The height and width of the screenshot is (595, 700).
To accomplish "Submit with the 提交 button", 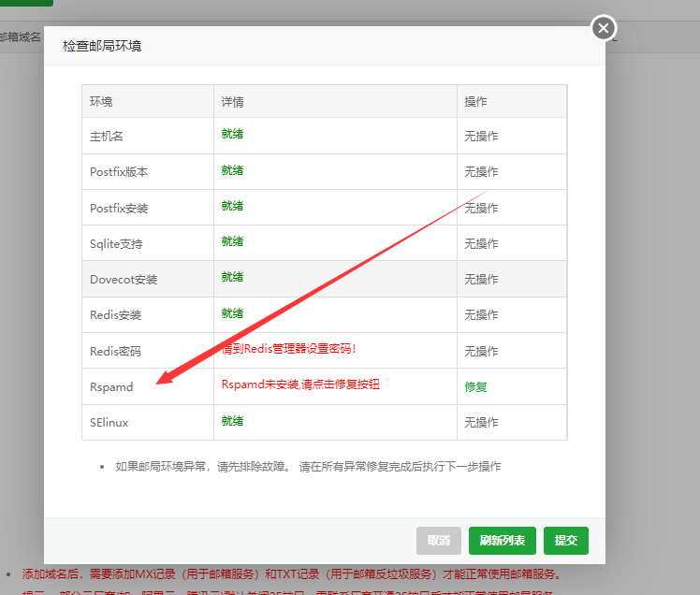I will [565, 541].
